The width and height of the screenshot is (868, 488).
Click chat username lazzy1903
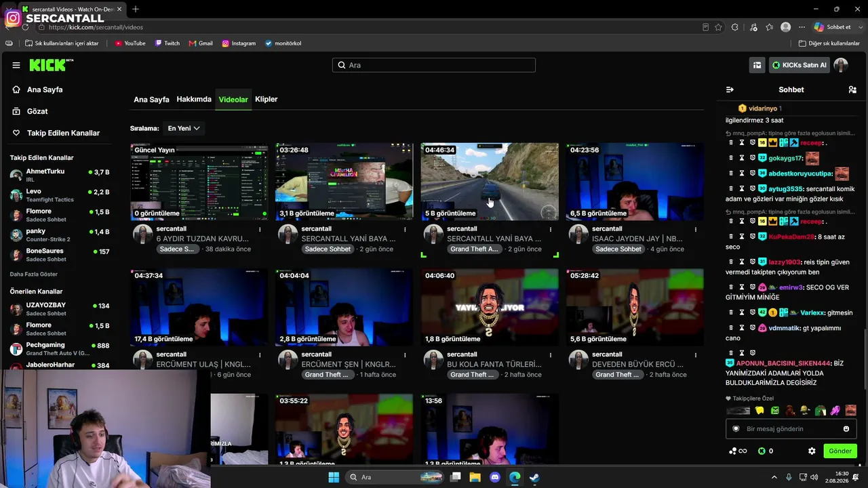785,262
